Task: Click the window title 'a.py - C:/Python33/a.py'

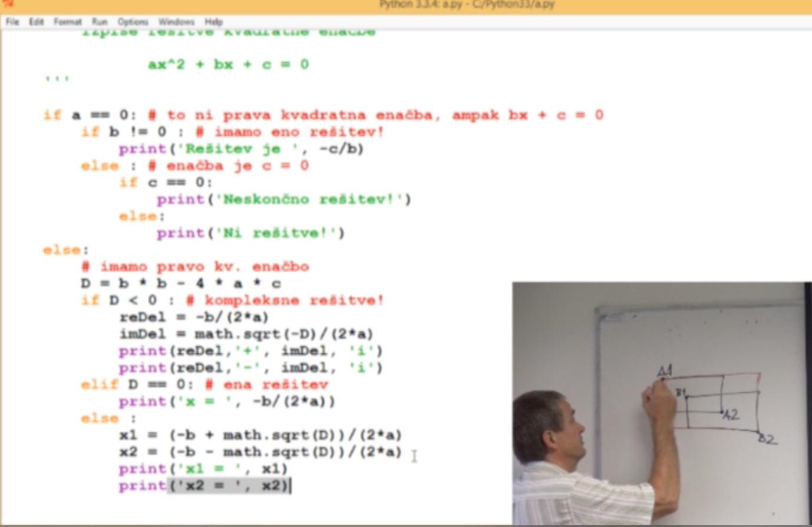Action: pos(467,5)
